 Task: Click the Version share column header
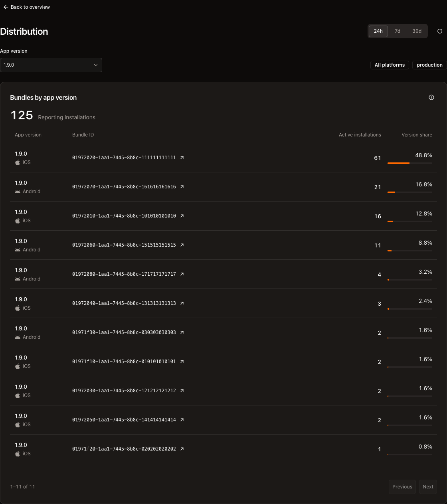[x=417, y=135]
